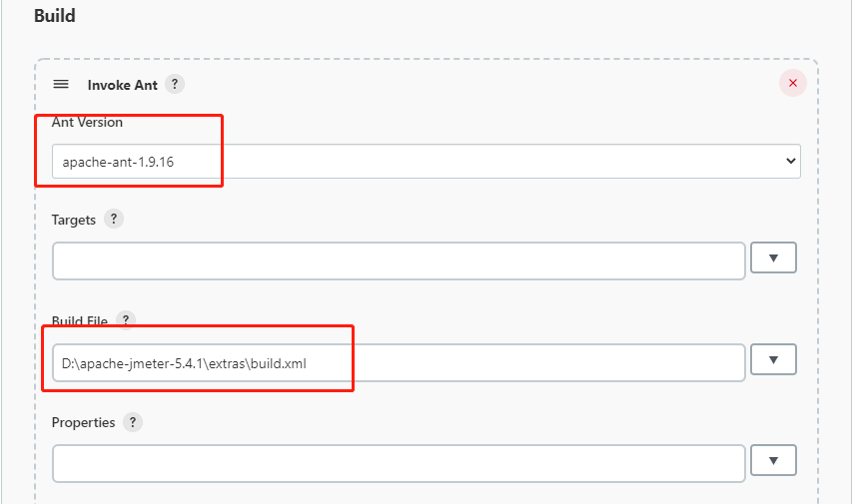Click the Ant Version label
This screenshot has height=504, width=860.
87,122
